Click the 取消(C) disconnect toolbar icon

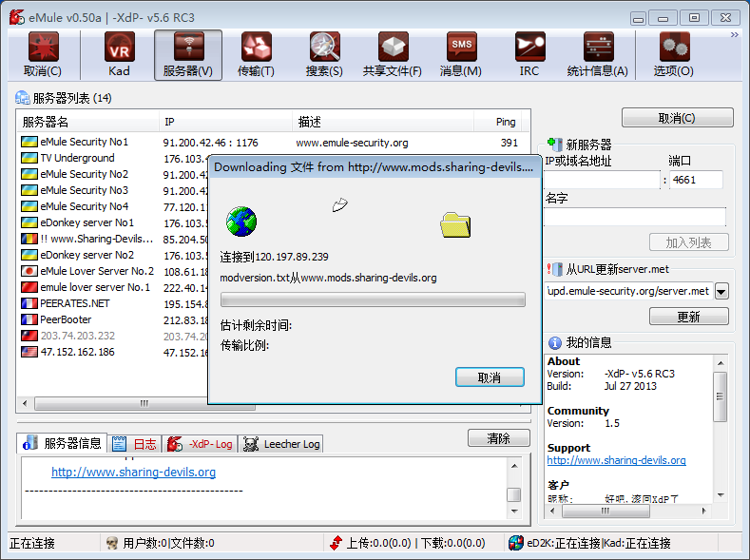pos(43,47)
